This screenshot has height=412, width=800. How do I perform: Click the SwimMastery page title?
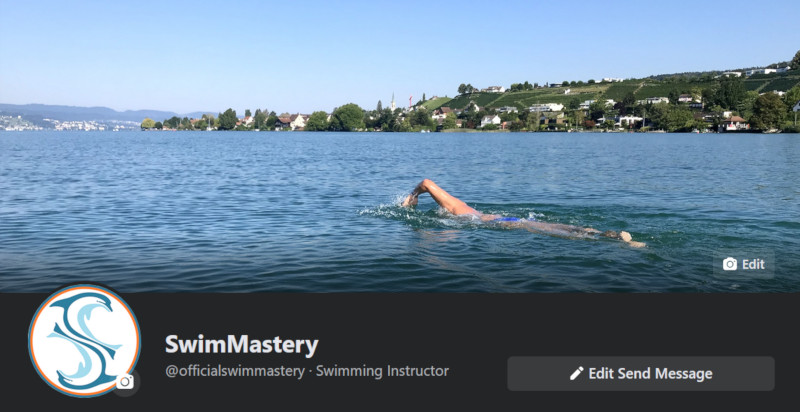pos(241,345)
